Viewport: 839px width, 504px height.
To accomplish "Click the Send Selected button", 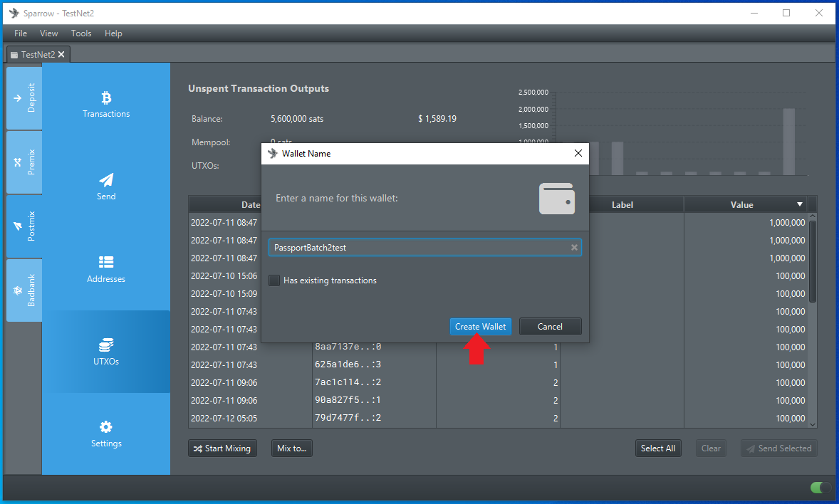I will tap(779, 448).
